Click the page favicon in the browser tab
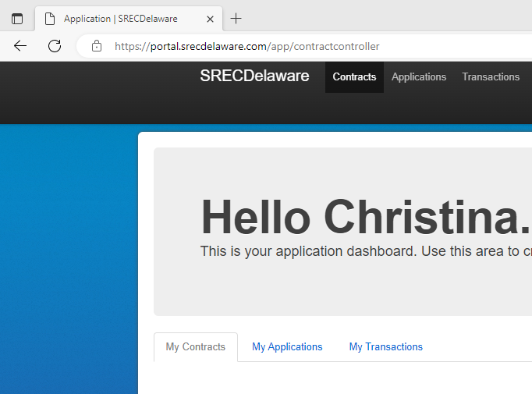The image size is (532, 394). [50, 19]
